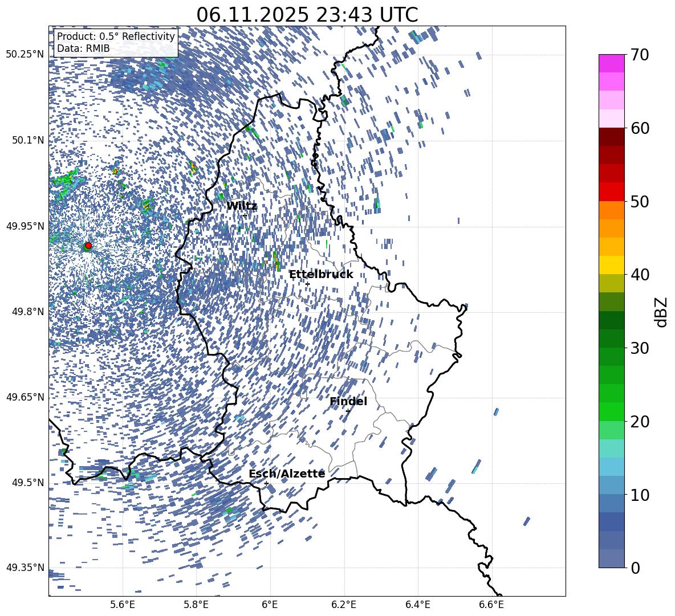The image size is (675, 616).
Task: Click the colorbar tick label 70
Action: (640, 55)
